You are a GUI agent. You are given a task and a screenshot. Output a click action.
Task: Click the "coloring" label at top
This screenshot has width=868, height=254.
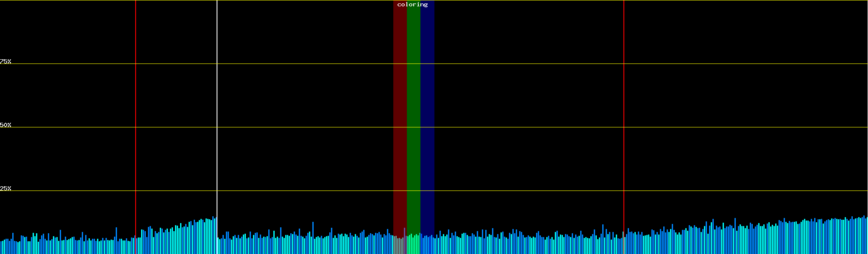click(x=412, y=5)
